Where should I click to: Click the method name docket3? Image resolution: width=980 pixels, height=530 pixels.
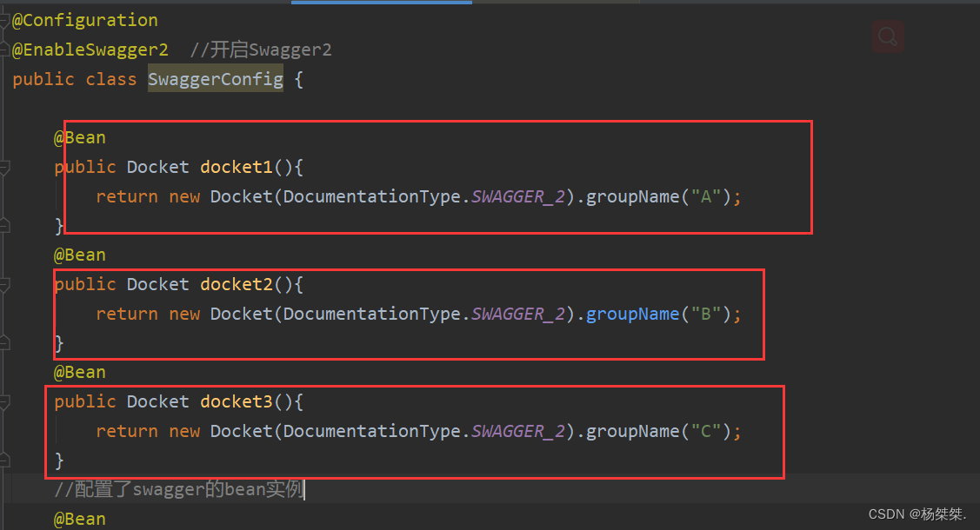click(237, 402)
